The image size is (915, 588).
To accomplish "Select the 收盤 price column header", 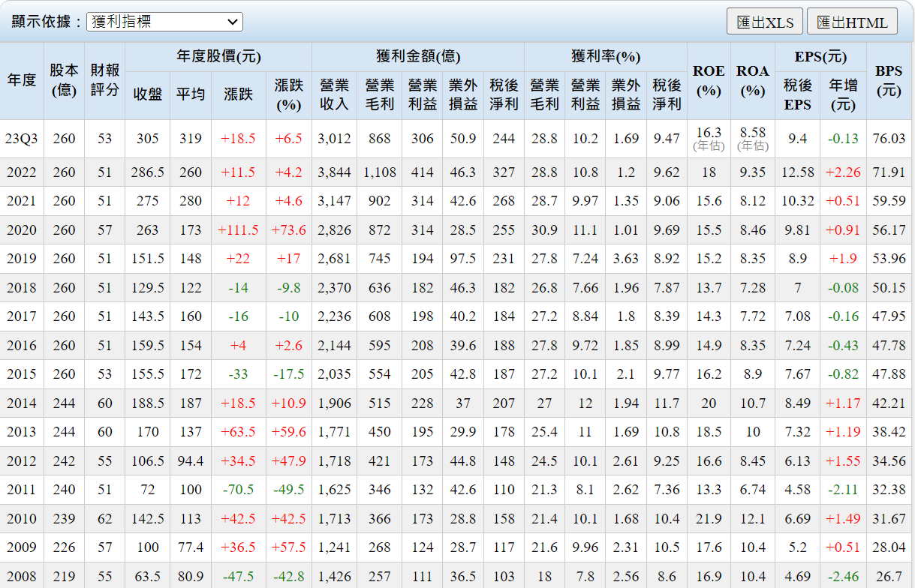I will click(148, 94).
